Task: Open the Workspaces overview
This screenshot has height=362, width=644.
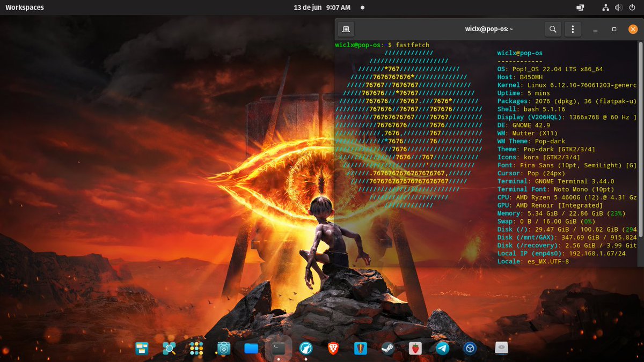Action: [x=25, y=8]
